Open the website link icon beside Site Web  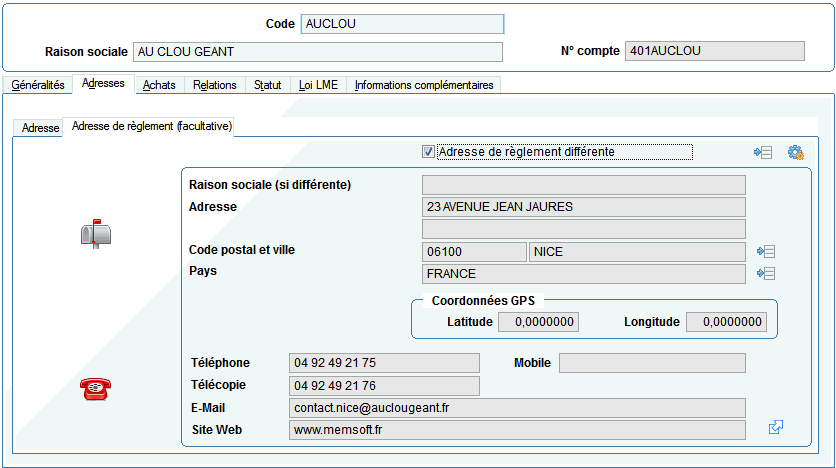point(776,428)
